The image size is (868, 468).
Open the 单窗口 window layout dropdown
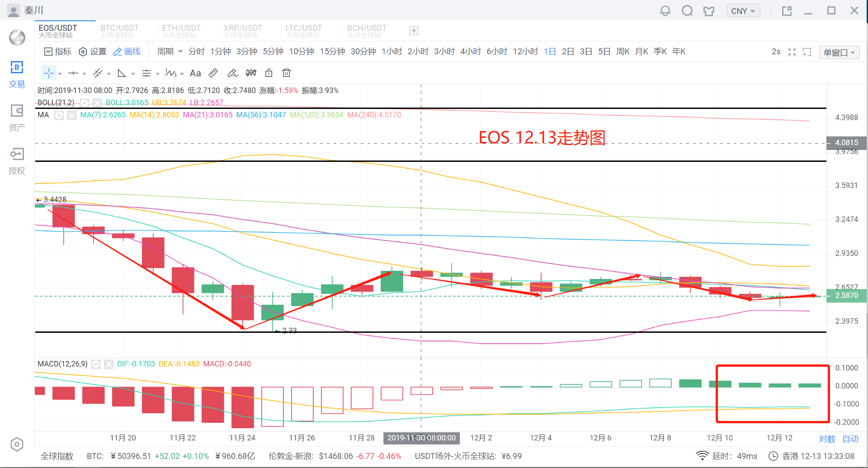point(839,52)
